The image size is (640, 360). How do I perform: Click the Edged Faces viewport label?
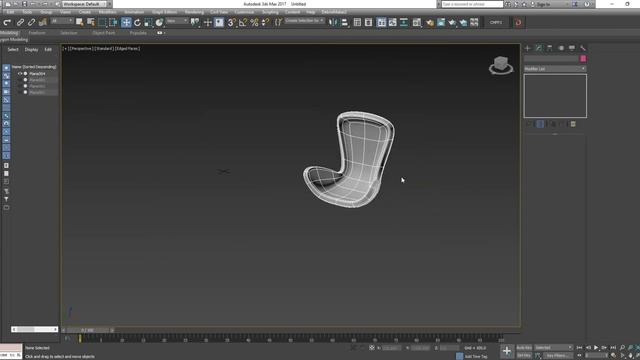pos(128,49)
